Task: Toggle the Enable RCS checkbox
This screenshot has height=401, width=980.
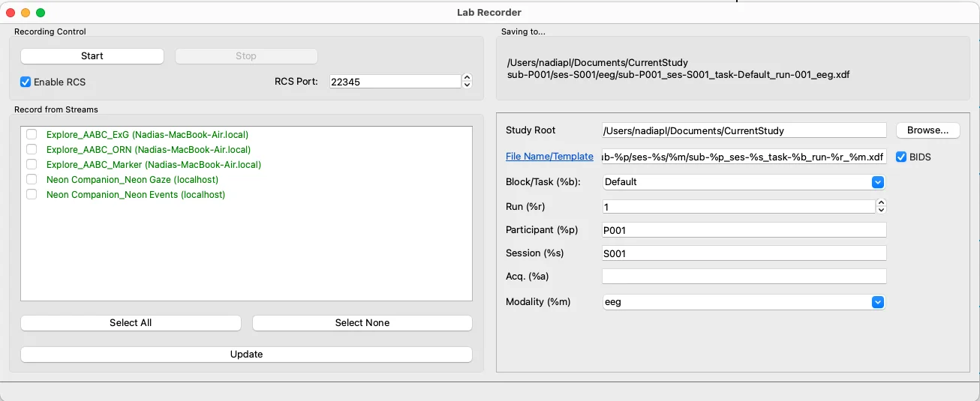Action: point(26,82)
